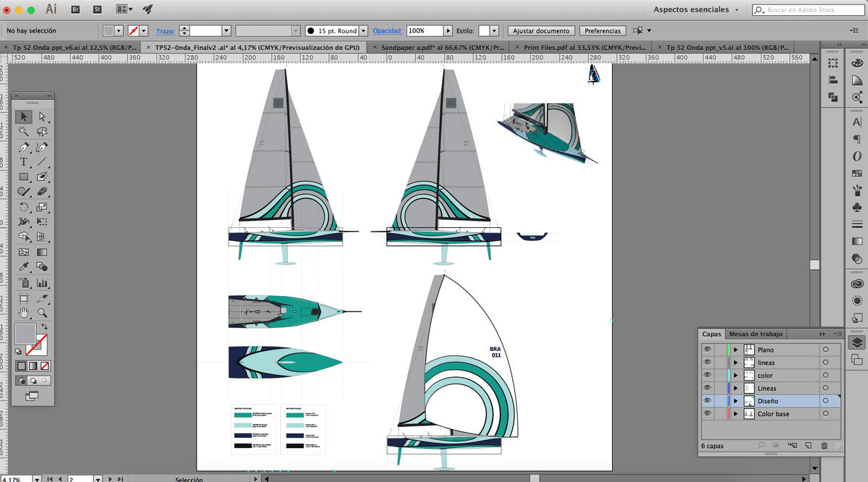Create a new layer in Capas panel
The width and height of the screenshot is (868, 482).
click(x=809, y=446)
